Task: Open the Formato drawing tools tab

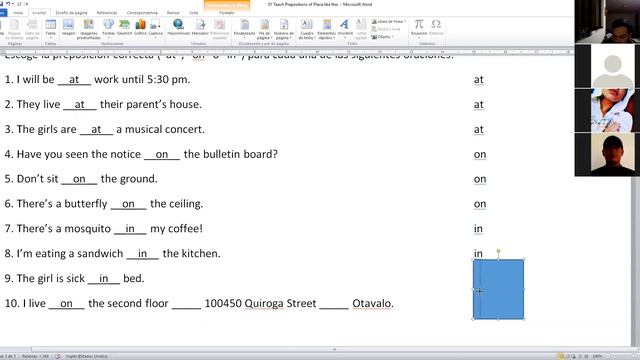Action: click(227, 13)
